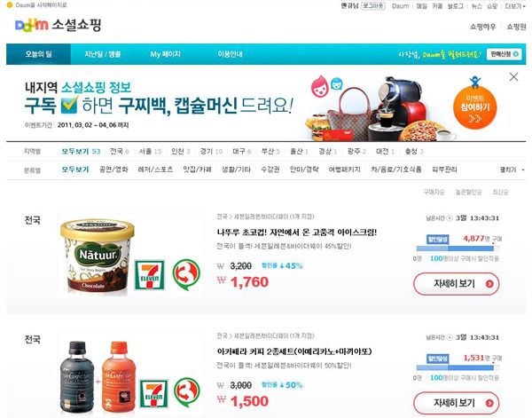
Task: Click 자세히 보기 for coffee set deal
Action: [457, 403]
